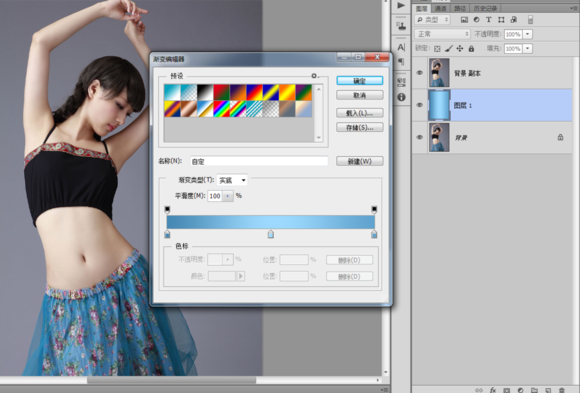Open the Info panel icon
This screenshot has height=393, width=580.
tap(401, 97)
